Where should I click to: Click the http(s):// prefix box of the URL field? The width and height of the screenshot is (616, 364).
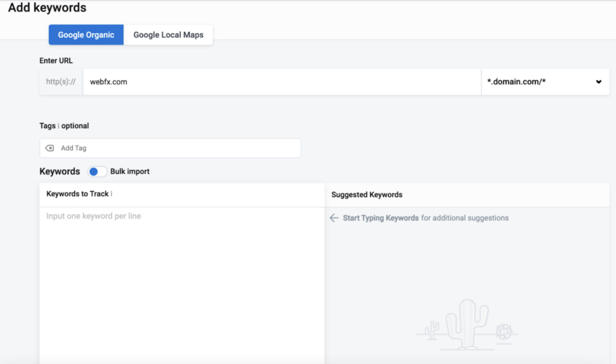tap(60, 81)
